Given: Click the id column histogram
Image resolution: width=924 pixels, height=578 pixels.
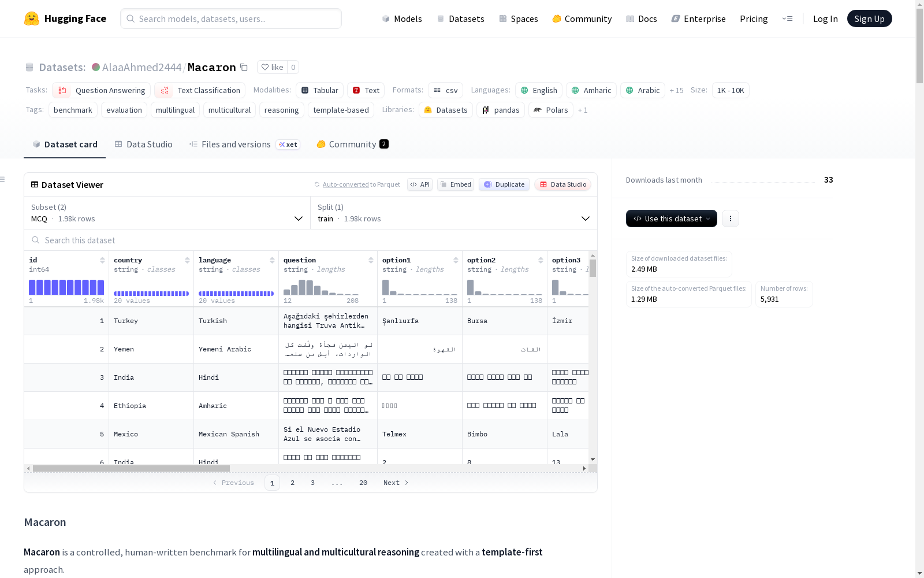Looking at the screenshot, I should point(66,287).
